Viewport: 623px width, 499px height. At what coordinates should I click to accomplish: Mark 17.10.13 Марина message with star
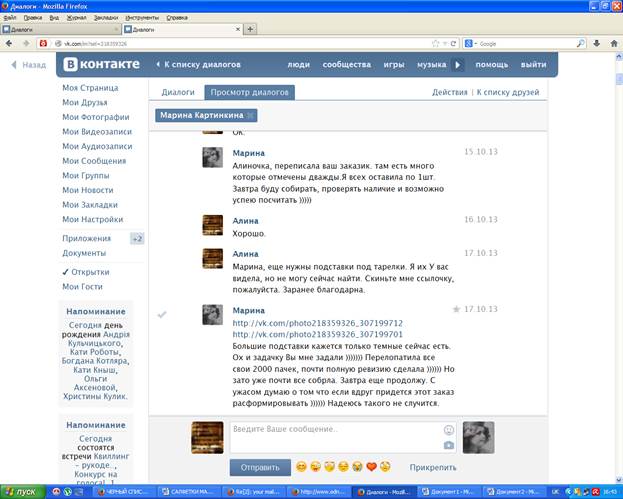456,309
